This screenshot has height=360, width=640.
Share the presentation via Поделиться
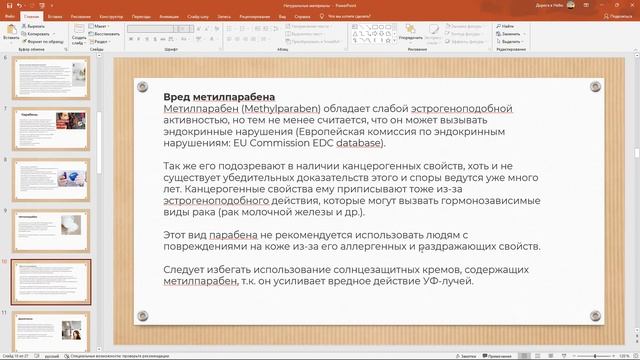(618, 16)
